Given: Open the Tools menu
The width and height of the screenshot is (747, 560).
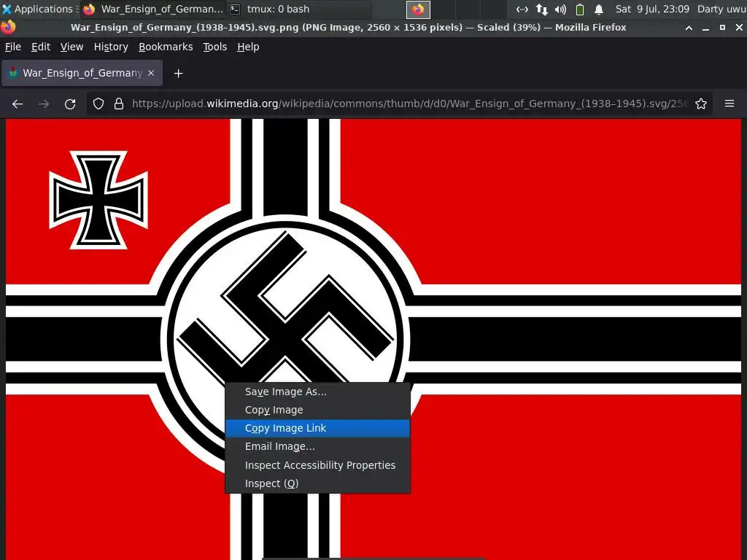Looking at the screenshot, I should tap(215, 47).
